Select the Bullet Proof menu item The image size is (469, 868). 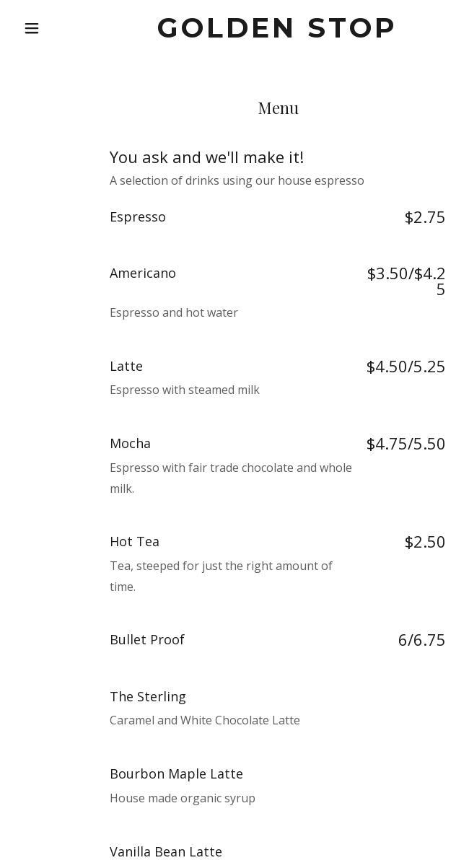pyautogui.click(x=147, y=640)
